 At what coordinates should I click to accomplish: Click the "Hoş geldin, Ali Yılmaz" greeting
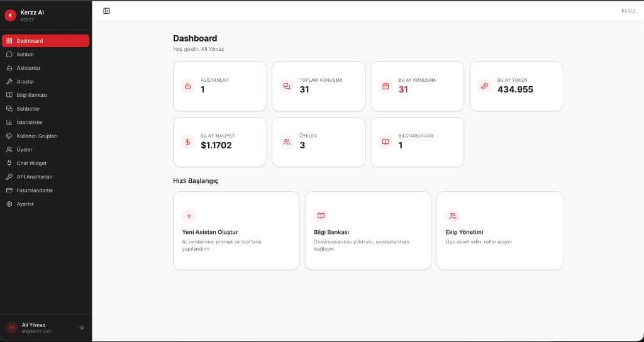point(198,49)
